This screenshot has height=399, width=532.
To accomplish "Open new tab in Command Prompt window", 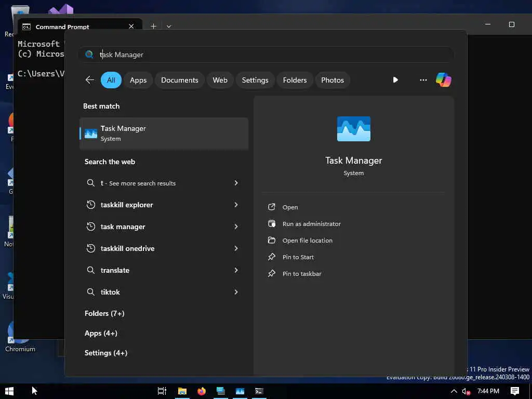I will (153, 26).
